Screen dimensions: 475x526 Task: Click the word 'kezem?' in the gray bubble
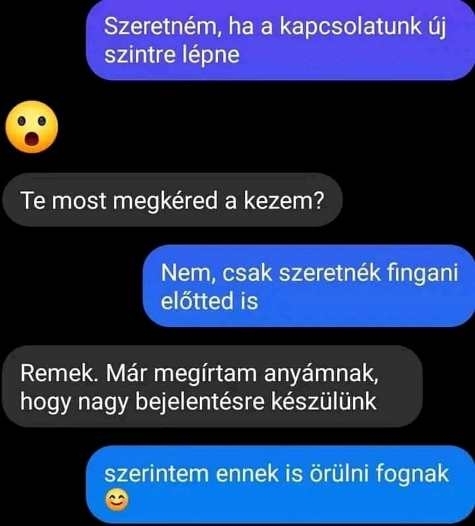[284, 201]
